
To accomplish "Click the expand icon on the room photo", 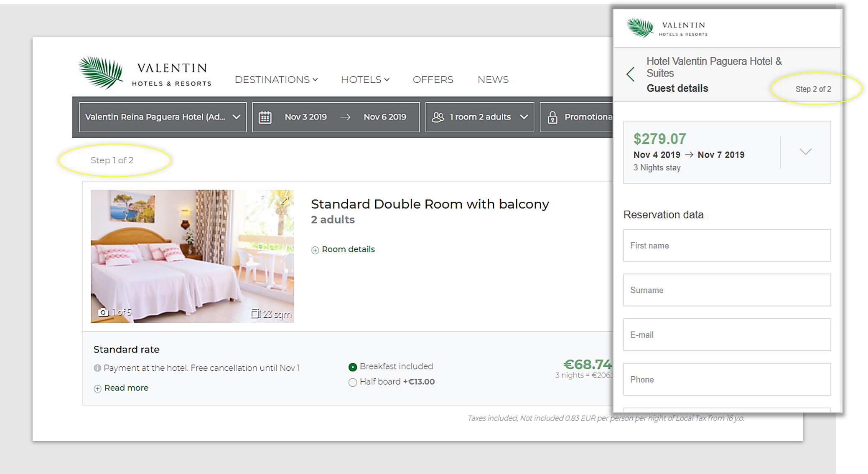I will pyautogui.click(x=285, y=200).
